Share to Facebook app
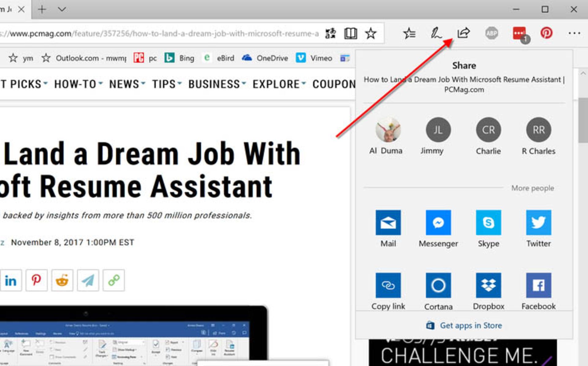 tap(538, 291)
